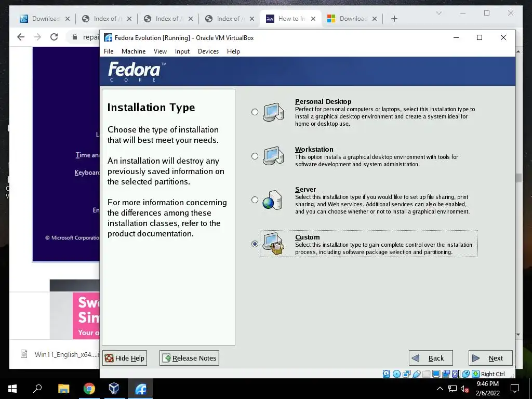Open the Machine menu

point(134,51)
